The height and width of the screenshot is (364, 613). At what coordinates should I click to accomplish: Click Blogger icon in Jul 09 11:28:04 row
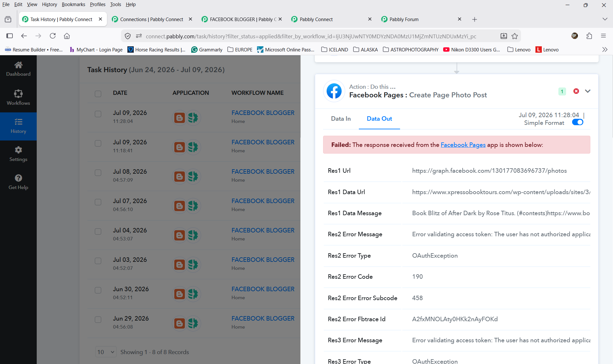pyautogui.click(x=179, y=118)
